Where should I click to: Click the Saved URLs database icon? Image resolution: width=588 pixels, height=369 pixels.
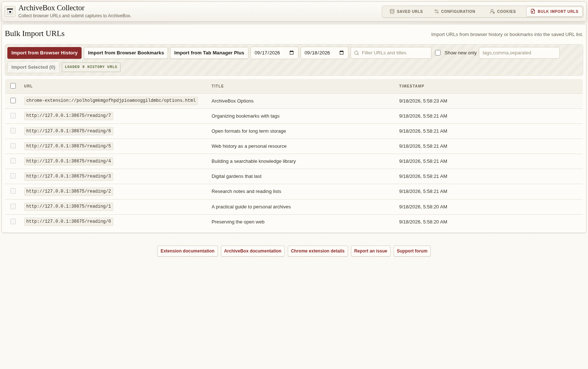pos(392,11)
